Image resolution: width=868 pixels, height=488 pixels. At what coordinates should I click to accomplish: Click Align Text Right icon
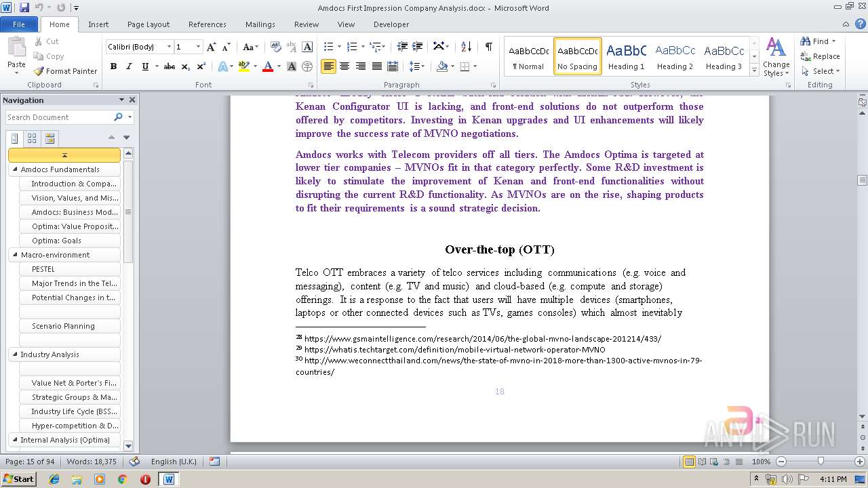361,66
